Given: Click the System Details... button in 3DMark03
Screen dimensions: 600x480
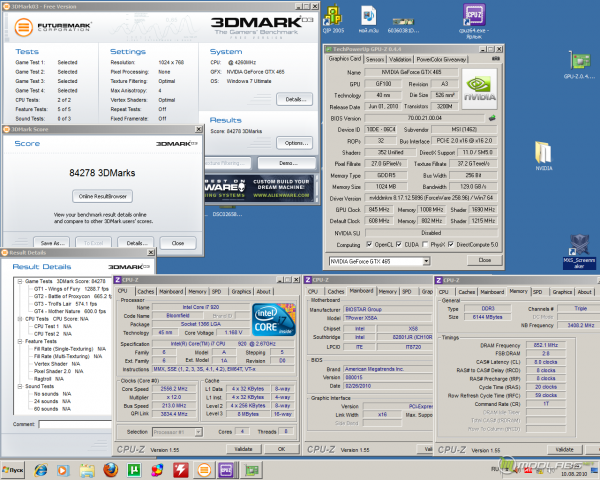Looking at the screenshot, I should click(x=295, y=99).
